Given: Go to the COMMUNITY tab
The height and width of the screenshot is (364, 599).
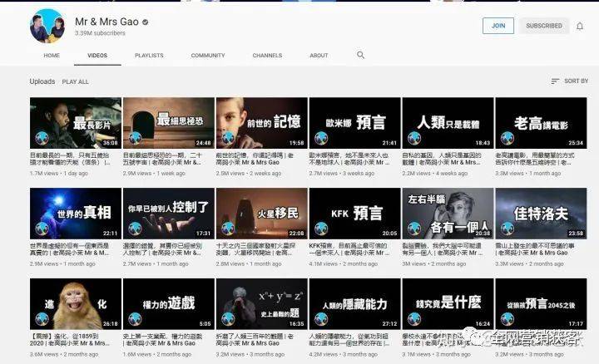Looking at the screenshot, I should point(208,56).
